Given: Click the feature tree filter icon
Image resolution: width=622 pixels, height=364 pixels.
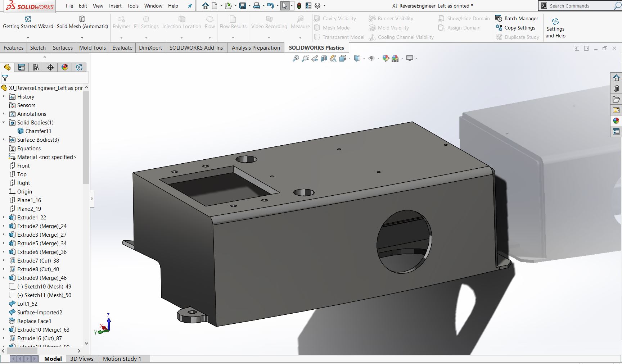Looking at the screenshot, I should 5,78.
